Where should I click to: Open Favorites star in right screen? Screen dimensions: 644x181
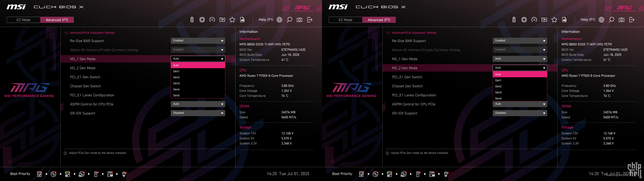click(x=554, y=20)
